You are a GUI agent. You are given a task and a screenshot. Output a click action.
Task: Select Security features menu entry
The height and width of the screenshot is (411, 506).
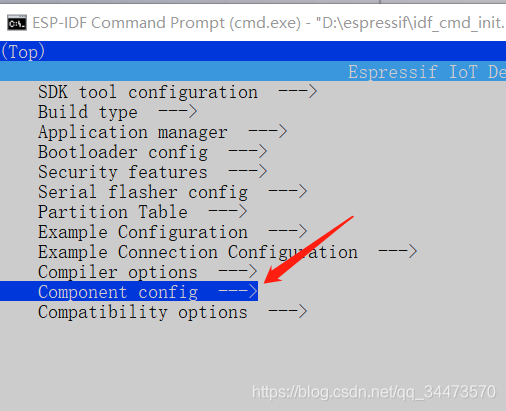[x=152, y=172]
